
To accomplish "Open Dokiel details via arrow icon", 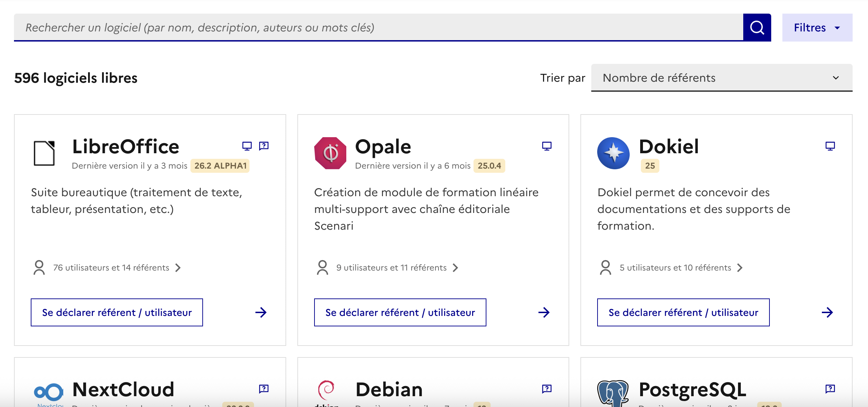I will point(827,312).
